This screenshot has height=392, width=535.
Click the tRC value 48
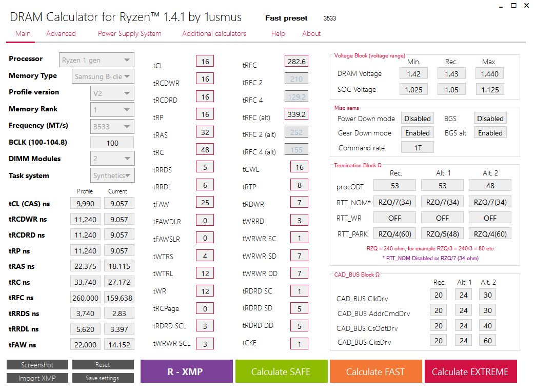point(205,149)
